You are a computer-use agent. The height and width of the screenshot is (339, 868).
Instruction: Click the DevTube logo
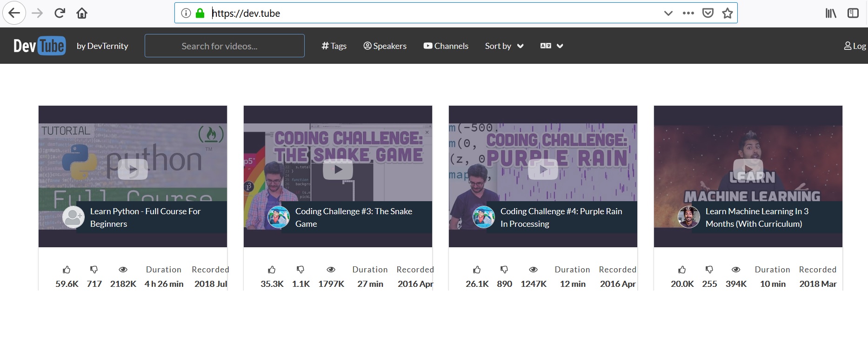point(40,46)
